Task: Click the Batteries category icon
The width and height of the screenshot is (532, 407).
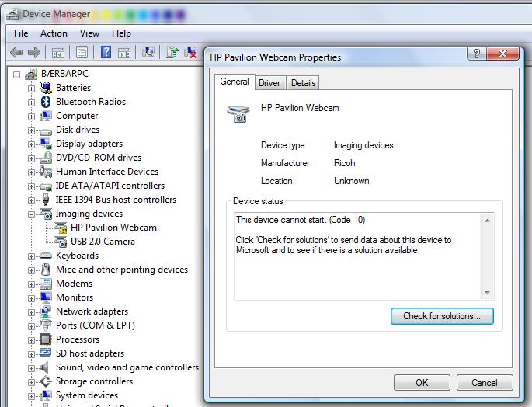Action: [46, 88]
